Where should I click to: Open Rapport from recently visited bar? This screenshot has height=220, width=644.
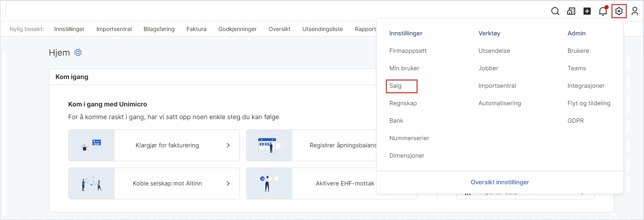(x=365, y=29)
